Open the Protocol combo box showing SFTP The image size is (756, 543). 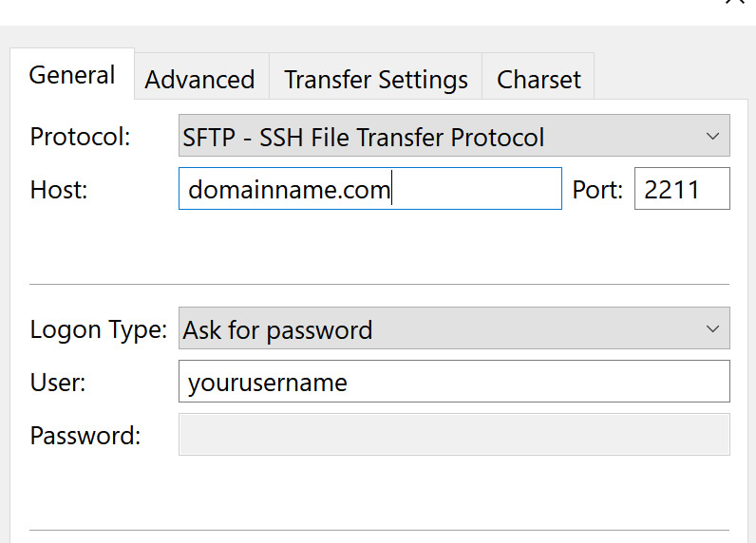[x=454, y=136]
